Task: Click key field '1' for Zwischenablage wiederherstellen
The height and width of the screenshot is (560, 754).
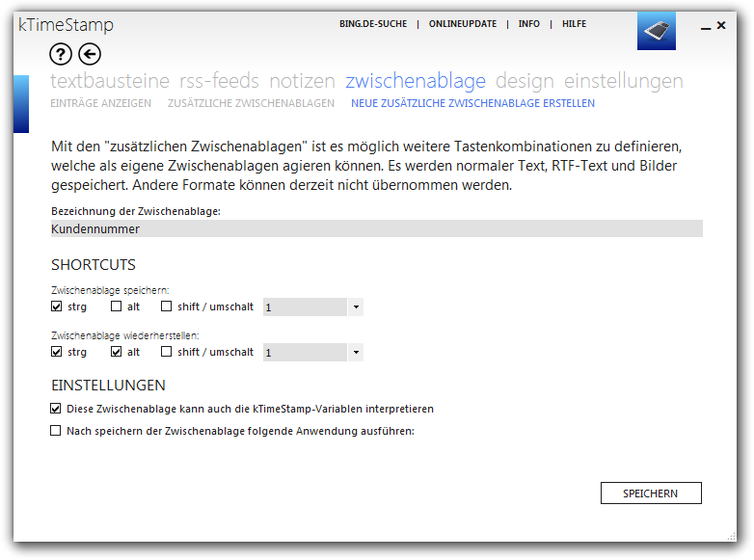Action: (x=305, y=353)
